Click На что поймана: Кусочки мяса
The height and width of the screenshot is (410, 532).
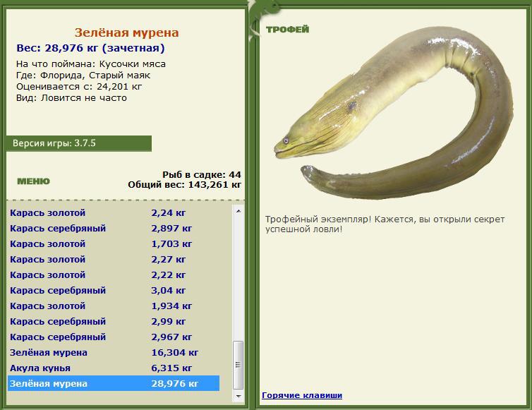click(91, 64)
